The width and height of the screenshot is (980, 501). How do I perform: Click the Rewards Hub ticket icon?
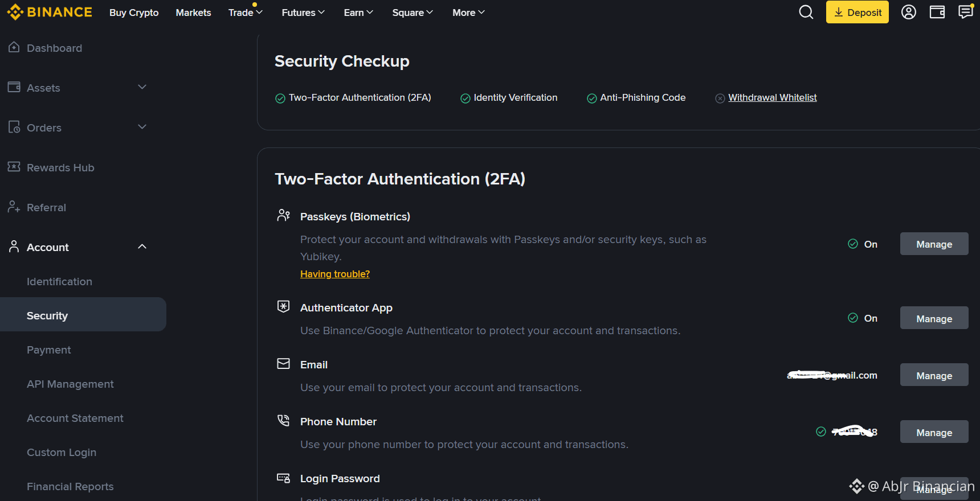pos(14,167)
